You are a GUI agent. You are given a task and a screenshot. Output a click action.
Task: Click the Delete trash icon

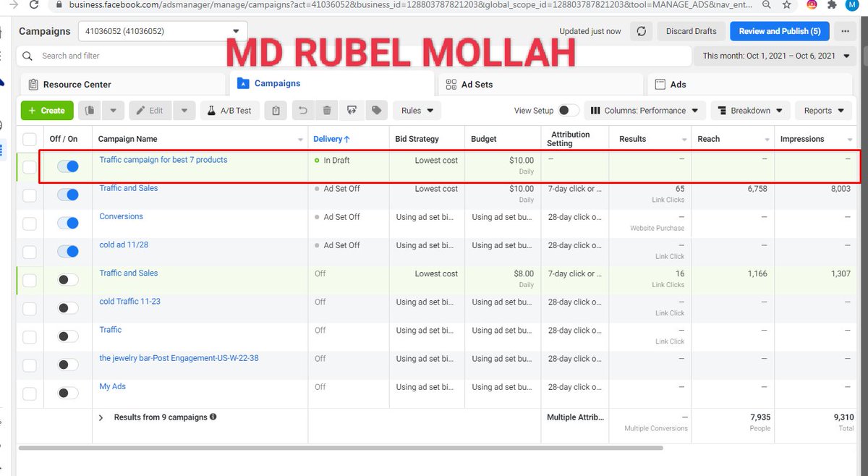pos(327,111)
